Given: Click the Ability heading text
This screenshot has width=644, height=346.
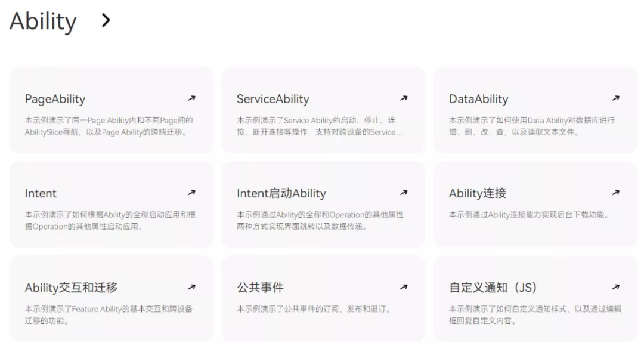Looking at the screenshot, I should pos(43,20).
